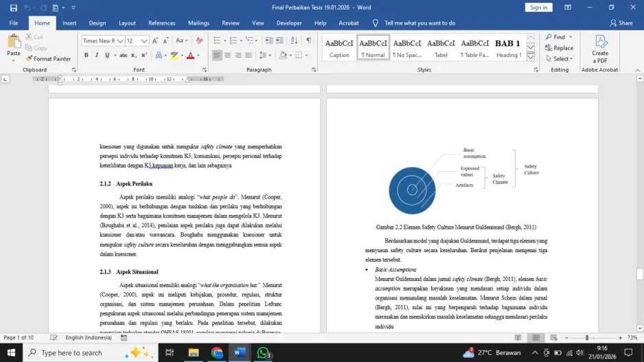
Task: Switch to the Review tab
Action: point(231,23)
